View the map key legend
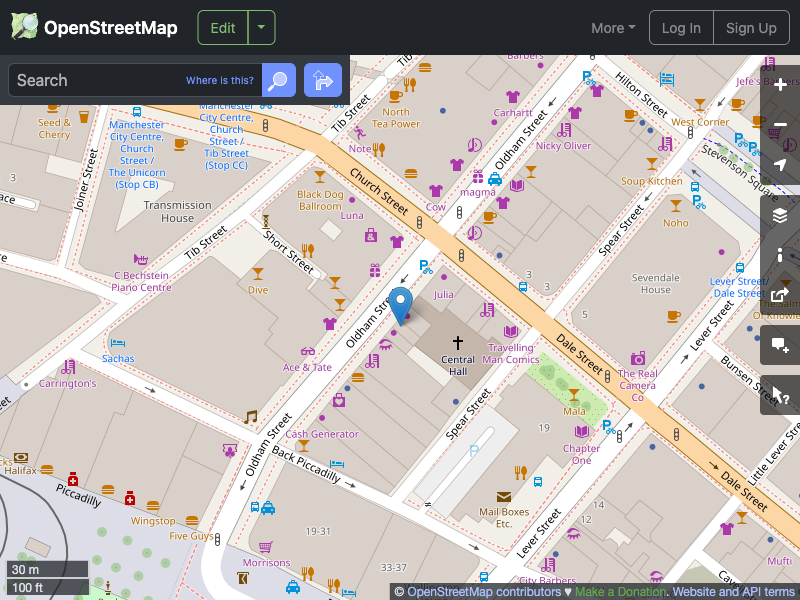 (x=780, y=255)
